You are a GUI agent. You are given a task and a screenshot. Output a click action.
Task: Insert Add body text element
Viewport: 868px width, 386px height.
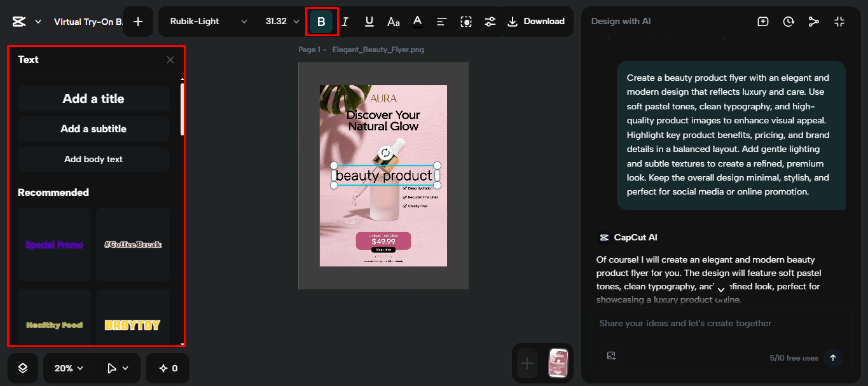[93, 159]
